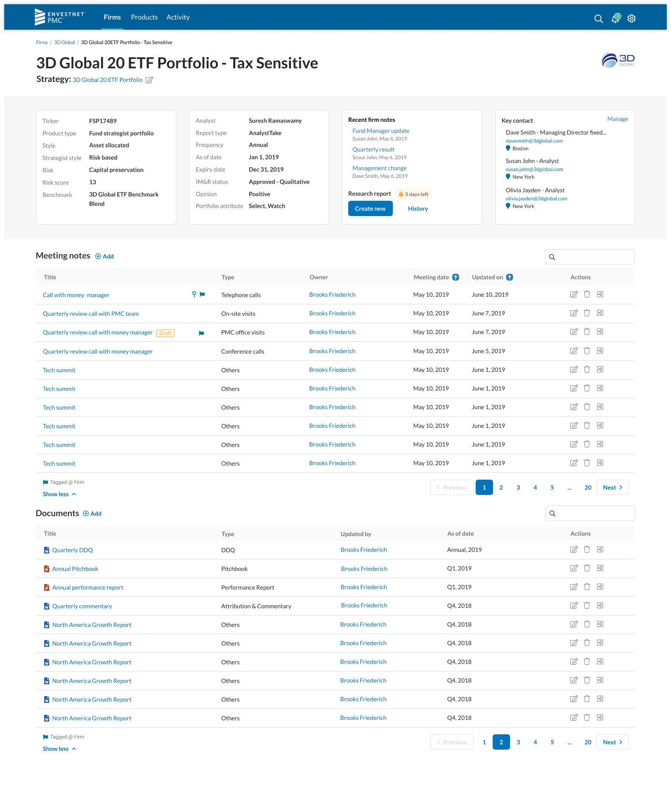Click the 3D Global company logo
The height and width of the screenshot is (812, 671).
coord(618,60)
